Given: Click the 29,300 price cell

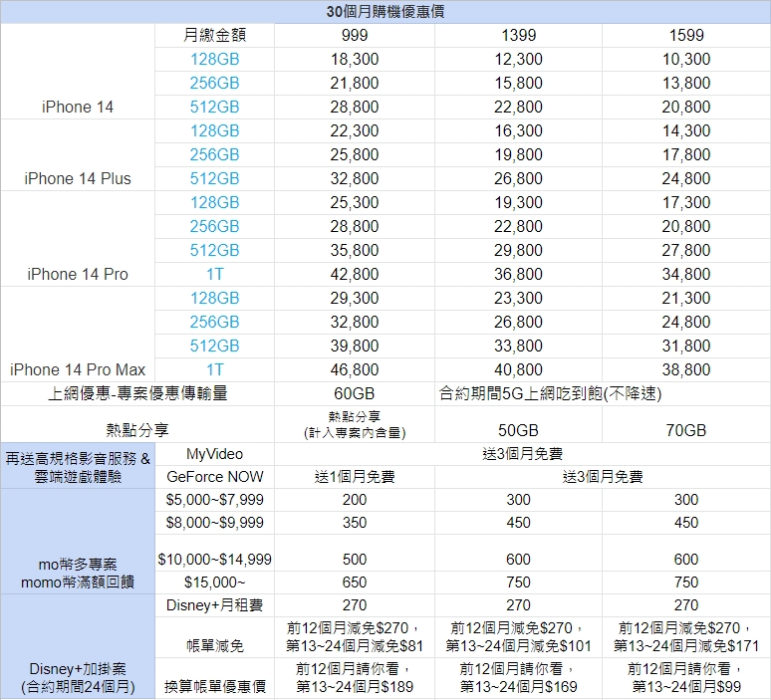Looking at the screenshot, I should click(354, 299).
